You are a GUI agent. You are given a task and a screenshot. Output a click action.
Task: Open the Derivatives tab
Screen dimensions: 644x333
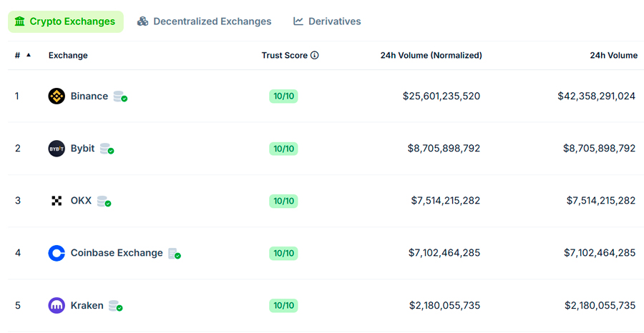click(327, 21)
